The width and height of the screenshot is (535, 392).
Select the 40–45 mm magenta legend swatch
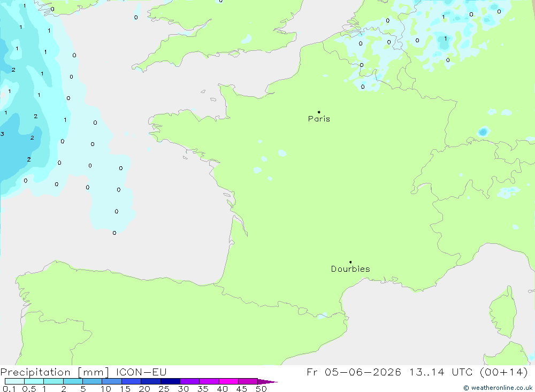coord(228,381)
